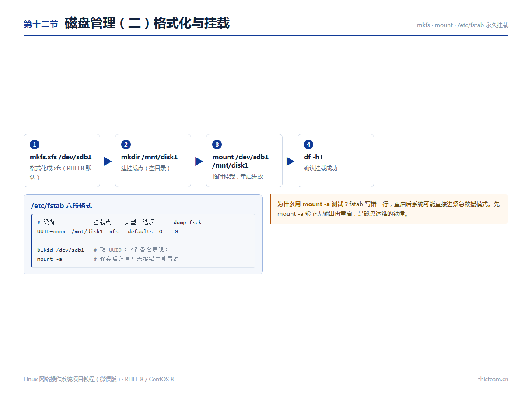
Task: Click the 为什么用 mount -a 测试？ bold heading
Action: click(x=312, y=204)
